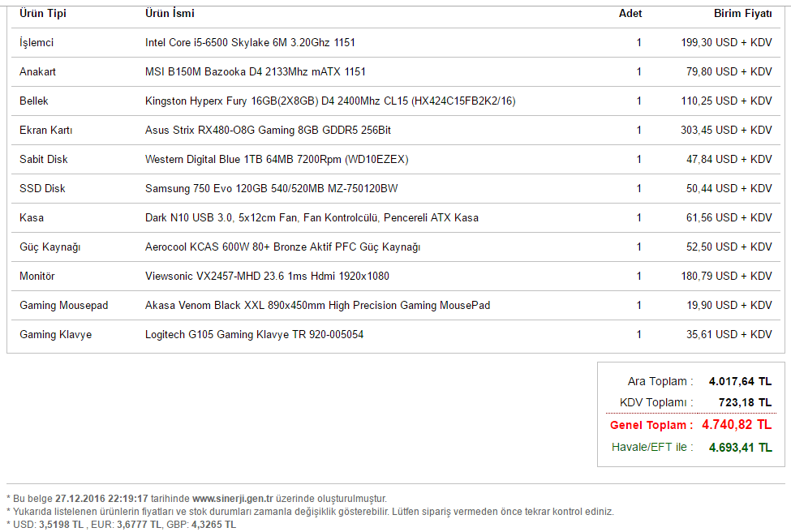This screenshot has width=791, height=532.
Task: Click 'Dark N10 USB 3.0' case name
Action: pyautogui.click(x=312, y=218)
